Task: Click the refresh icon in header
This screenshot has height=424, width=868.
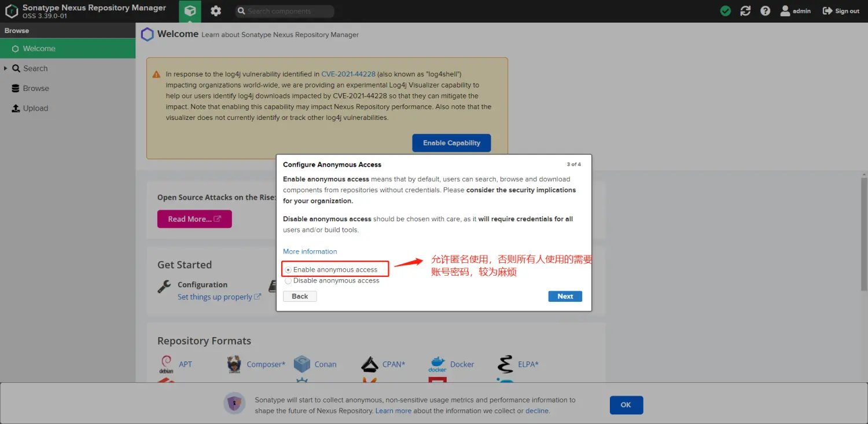Action: click(745, 11)
